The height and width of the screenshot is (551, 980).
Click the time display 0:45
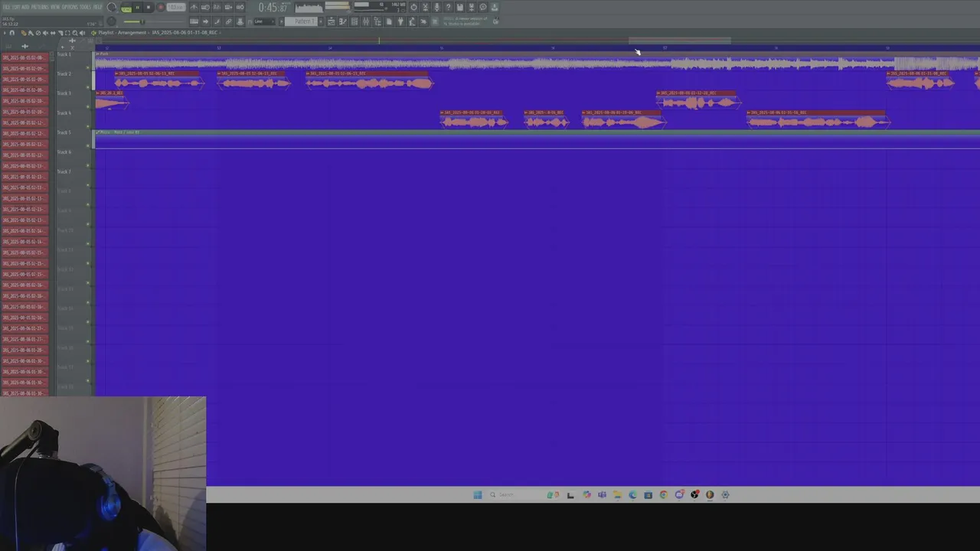tap(273, 8)
